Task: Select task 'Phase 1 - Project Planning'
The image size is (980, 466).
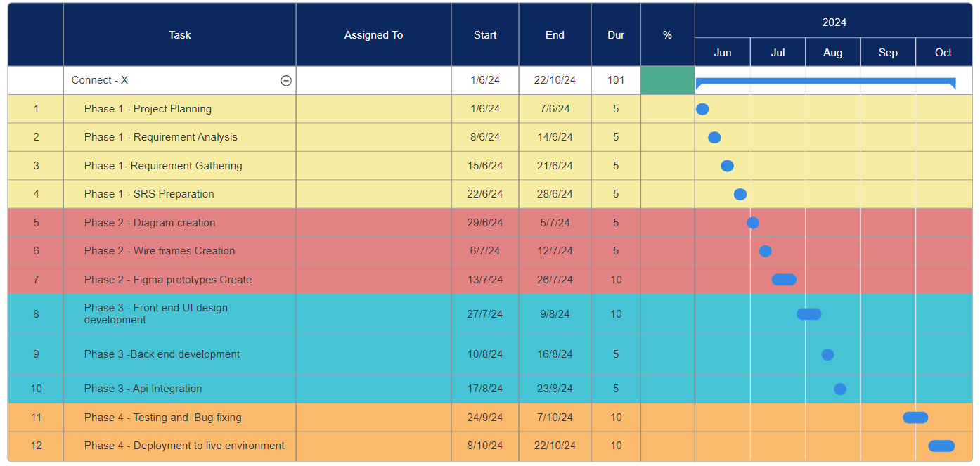Action: (x=148, y=109)
